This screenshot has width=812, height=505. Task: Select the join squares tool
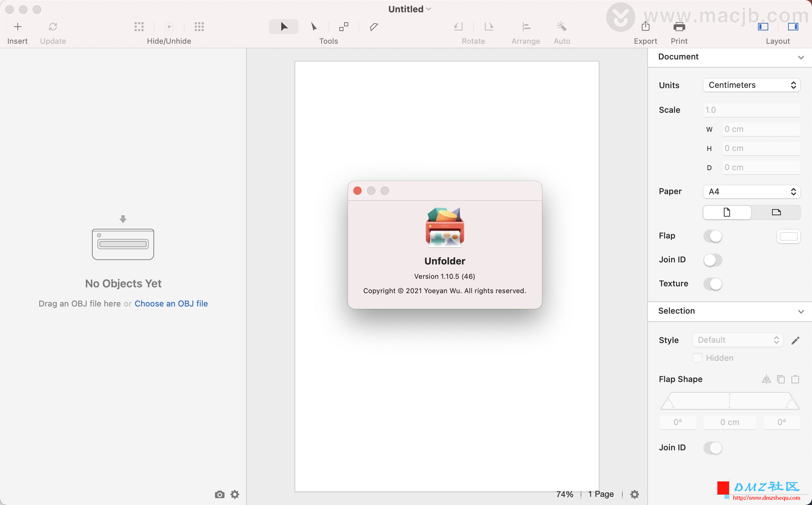344,27
